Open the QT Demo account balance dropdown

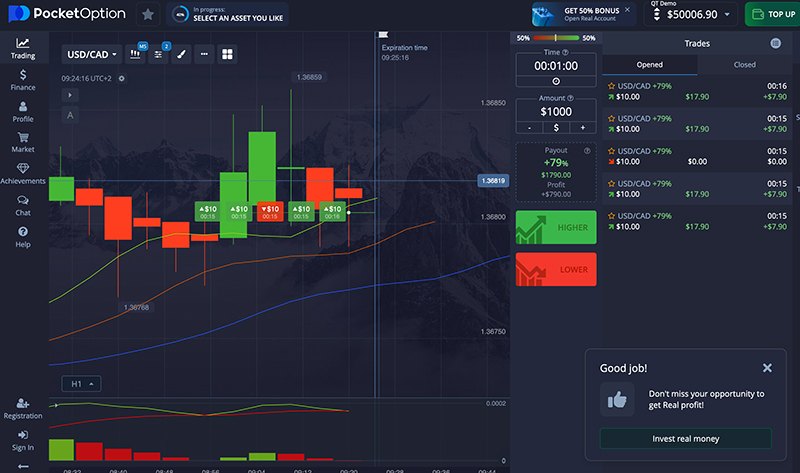pos(691,14)
